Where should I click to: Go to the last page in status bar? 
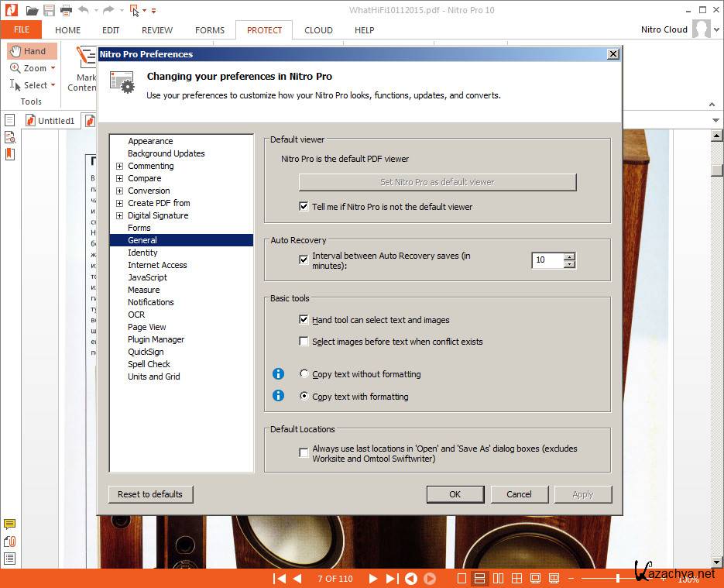click(392, 579)
